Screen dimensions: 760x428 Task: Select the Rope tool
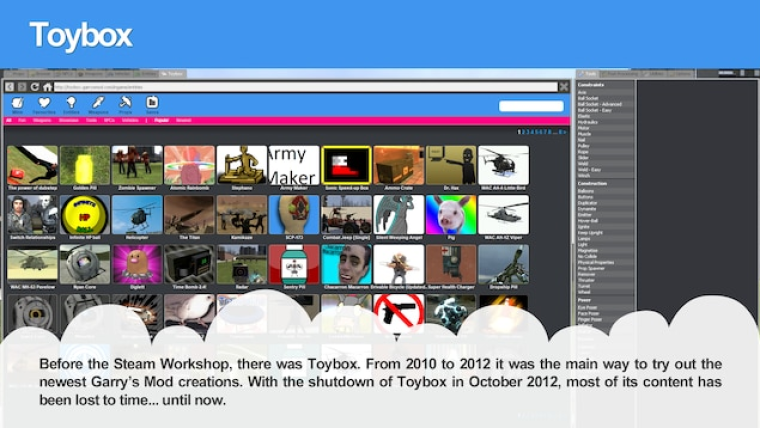tap(605, 152)
